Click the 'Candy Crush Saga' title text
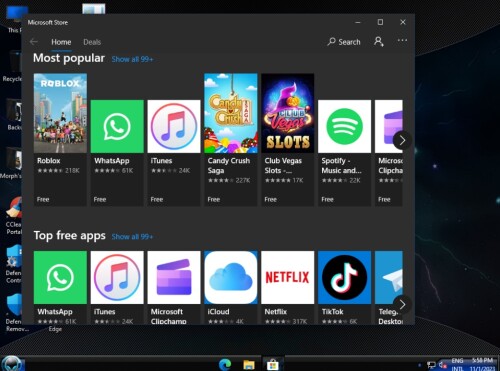Viewport: 500px width, 371px height. coord(229,166)
